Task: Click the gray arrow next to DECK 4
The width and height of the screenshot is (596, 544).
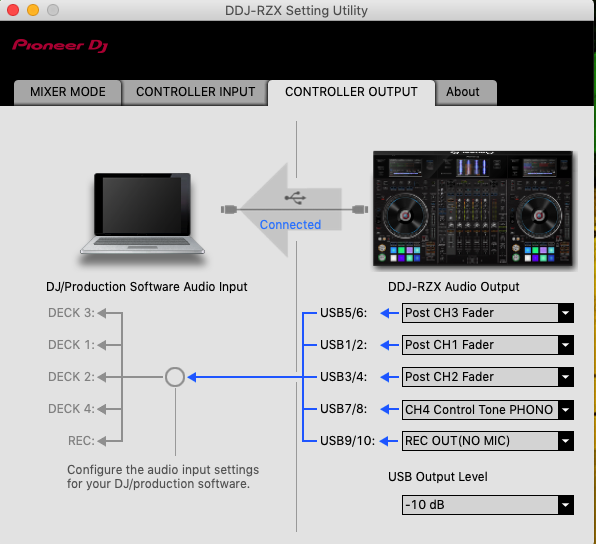Action: point(102,409)
